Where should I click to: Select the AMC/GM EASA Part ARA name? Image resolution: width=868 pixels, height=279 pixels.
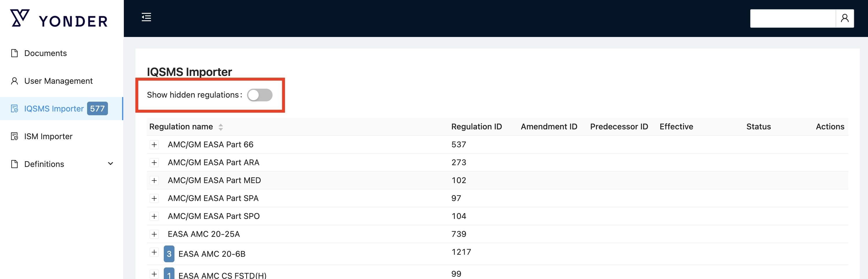pyautogui.click(x=214, y=163)
